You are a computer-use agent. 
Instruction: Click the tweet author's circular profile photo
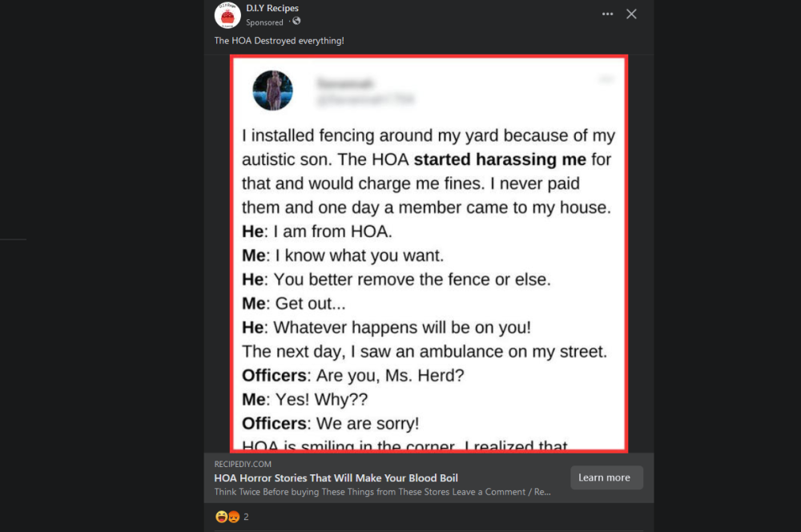tap(272, 90)
